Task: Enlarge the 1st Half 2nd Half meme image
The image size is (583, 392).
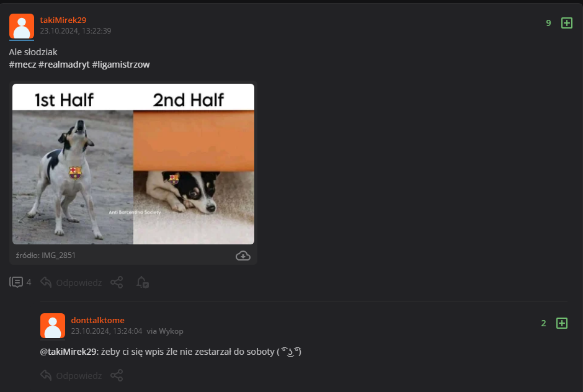Action: point(133,164)
